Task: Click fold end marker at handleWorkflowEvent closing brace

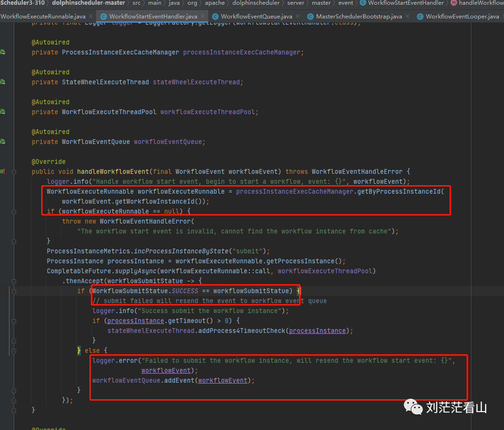Action: [x=14, y=411]
